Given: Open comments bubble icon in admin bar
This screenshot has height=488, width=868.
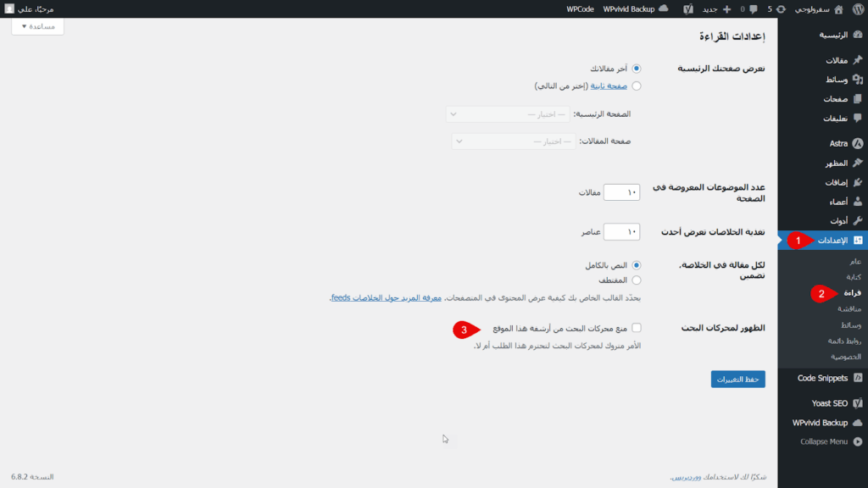Looking at the screenshot, I should point(754,8).
